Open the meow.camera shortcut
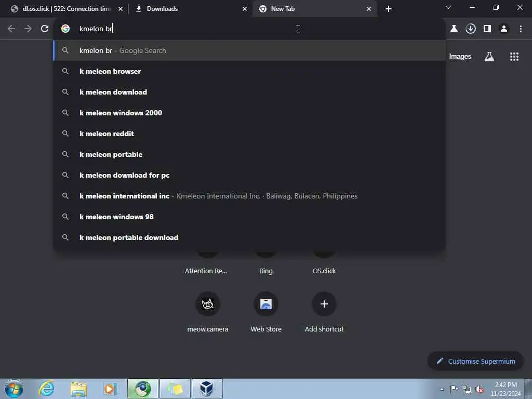 208,312
